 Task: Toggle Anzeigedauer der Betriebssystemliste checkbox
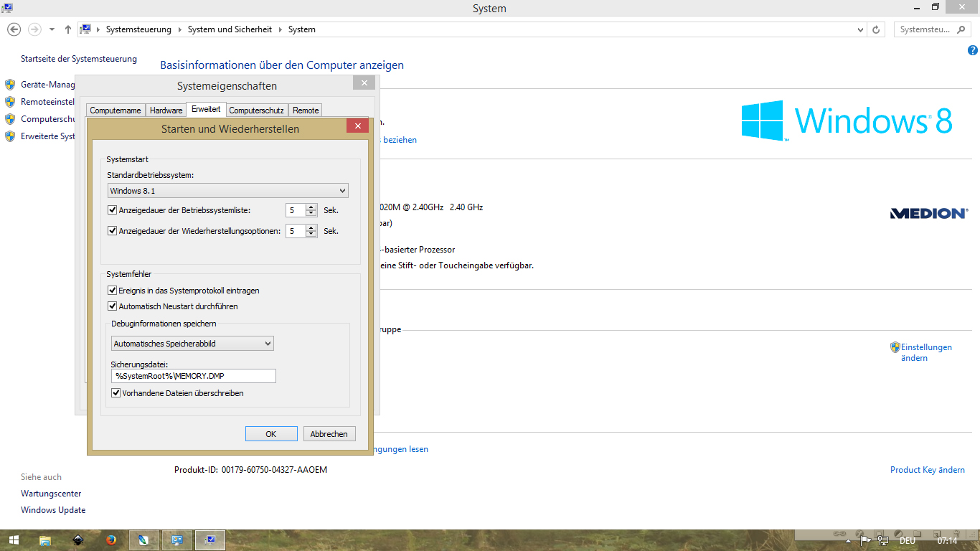click(112, 210)
